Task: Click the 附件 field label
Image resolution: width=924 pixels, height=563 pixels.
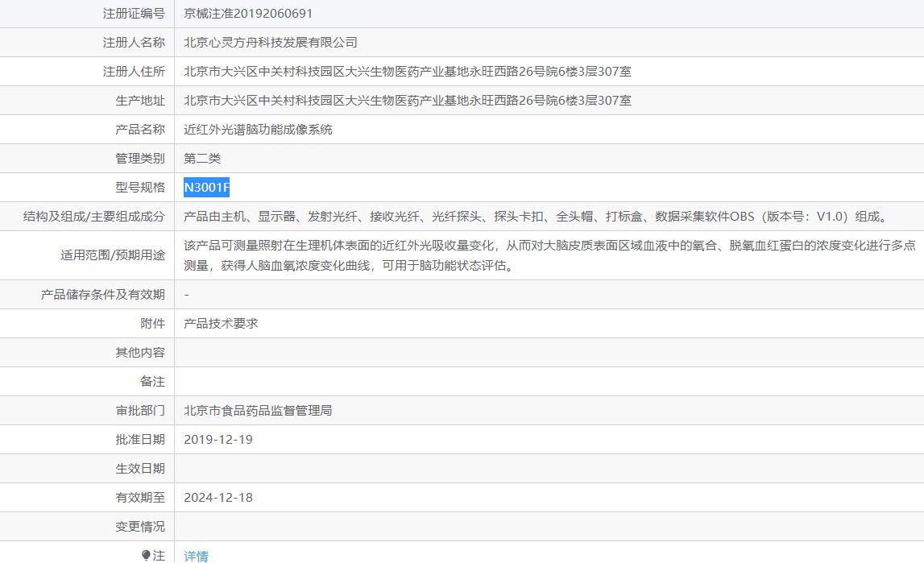Action: pyautogui.click(x=152, y=323)
